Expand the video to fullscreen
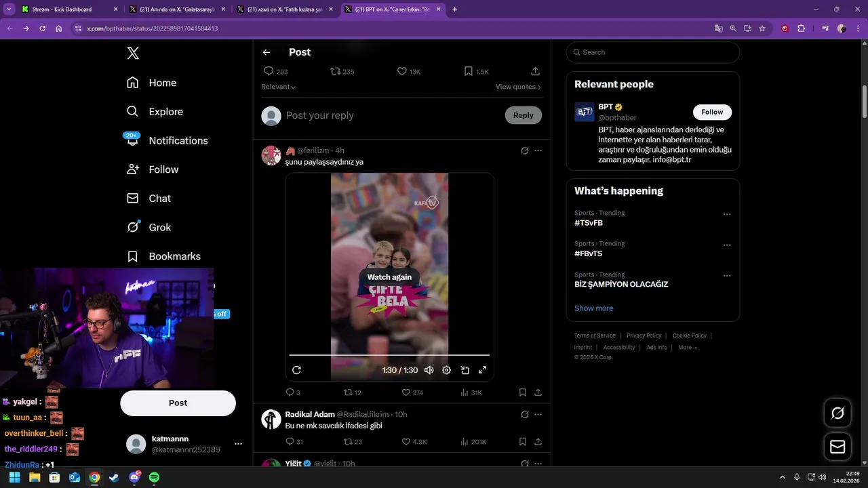This screenshot has height=488, width=868. (x=483, y=370)
